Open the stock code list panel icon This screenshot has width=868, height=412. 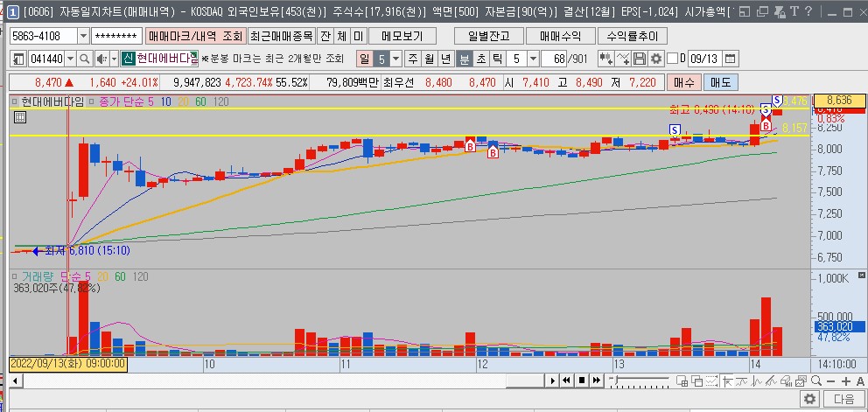pos(18,59)
